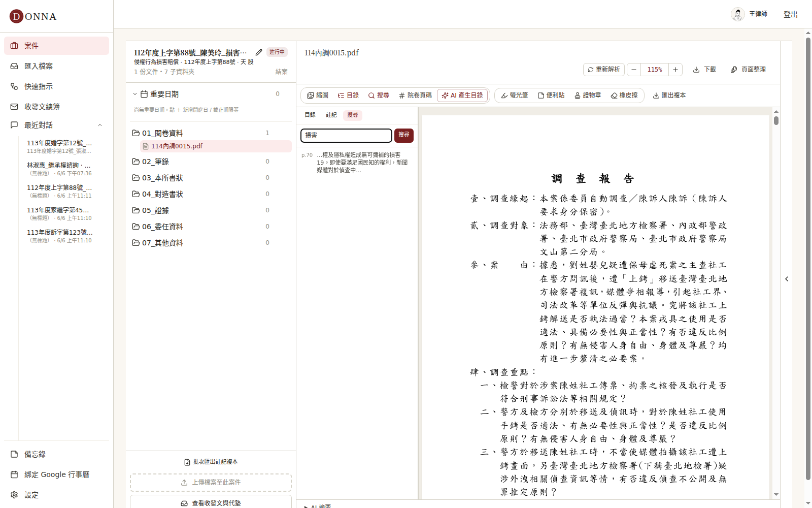Select the 便利貼 sticky note tool
This screenshot has width=812, height=508.
click(x=551, y=96)
